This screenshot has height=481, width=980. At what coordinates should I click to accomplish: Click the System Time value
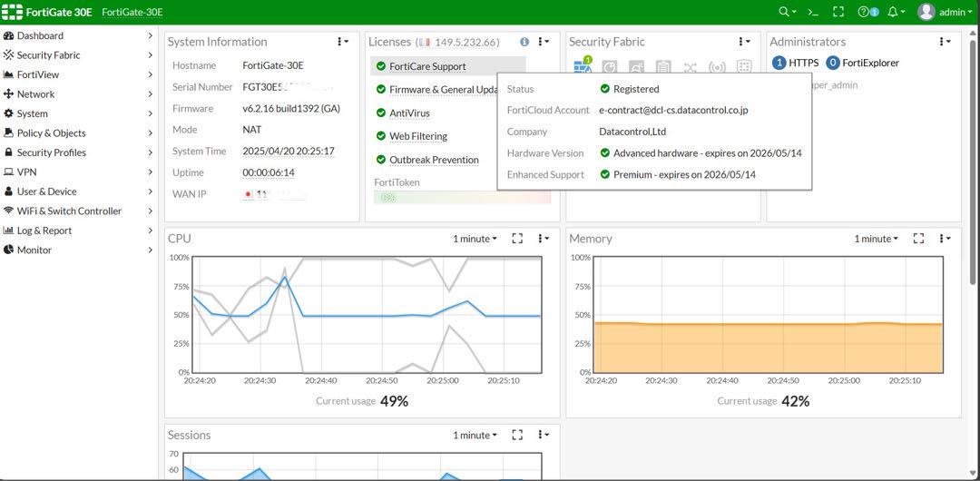[x=289, y=151]
